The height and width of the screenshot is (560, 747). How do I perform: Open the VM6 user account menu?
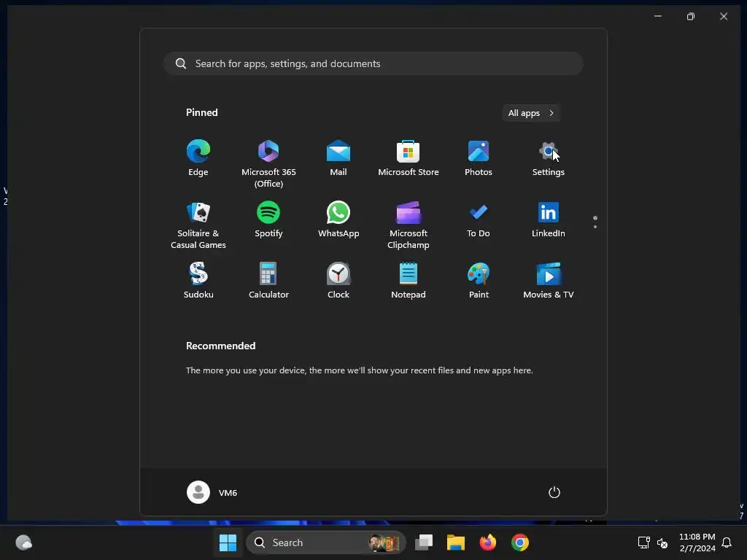[x=212, y=492]
